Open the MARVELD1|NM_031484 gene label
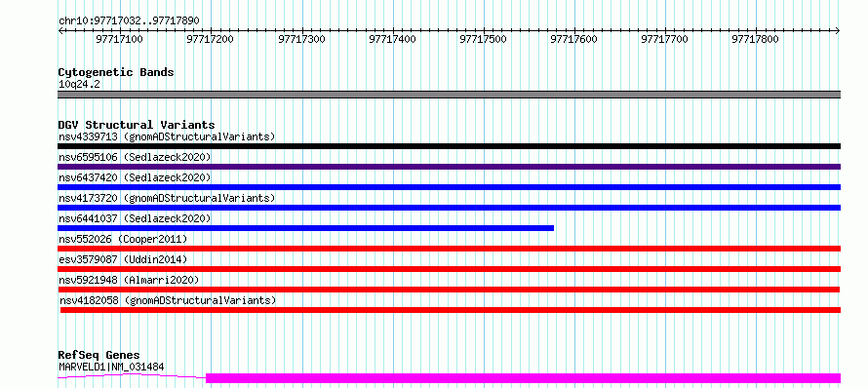Image resolution: width=868 pixels, height=388 pixels. click(111, 367)
